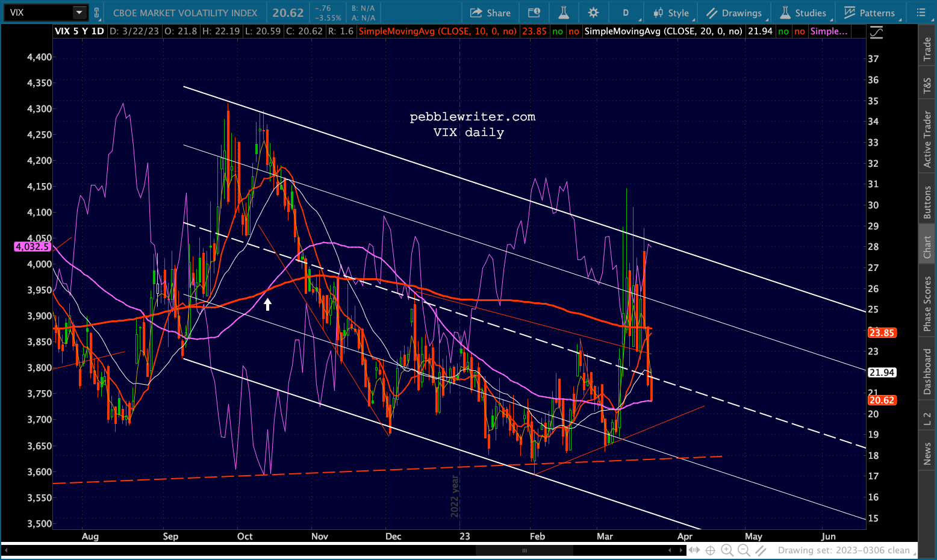Expand the Style menu
937x560 pixels.
point(671,13)
